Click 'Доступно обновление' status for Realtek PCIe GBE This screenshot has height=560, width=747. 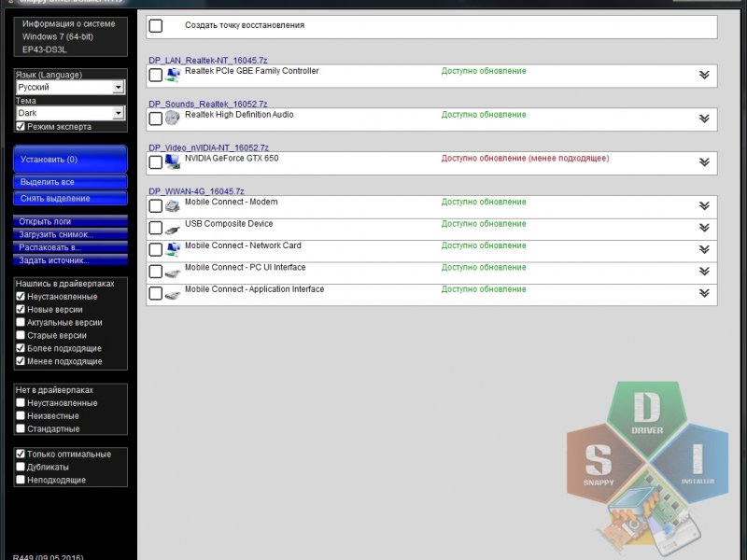coord(484,71)
